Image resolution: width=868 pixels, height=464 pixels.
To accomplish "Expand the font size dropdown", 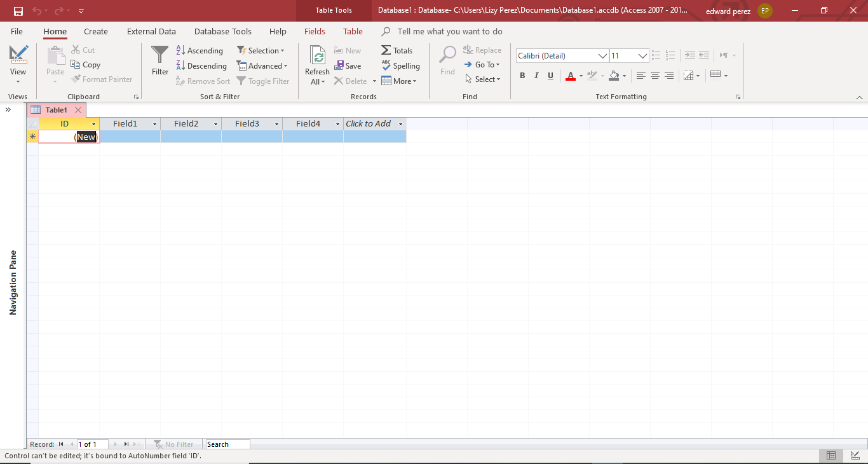I will (x=643, y=56).
